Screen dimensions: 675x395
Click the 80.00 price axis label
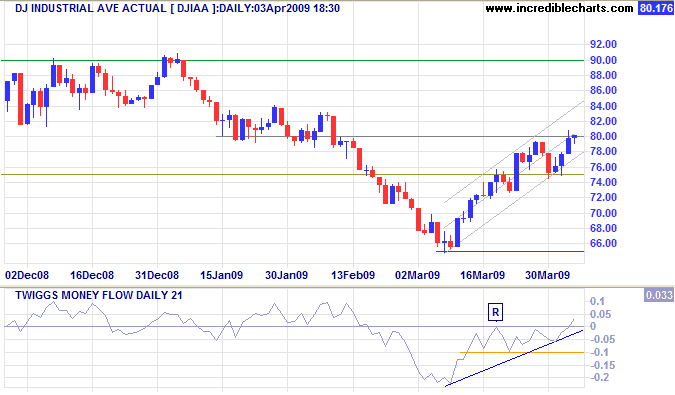(604, 136)
